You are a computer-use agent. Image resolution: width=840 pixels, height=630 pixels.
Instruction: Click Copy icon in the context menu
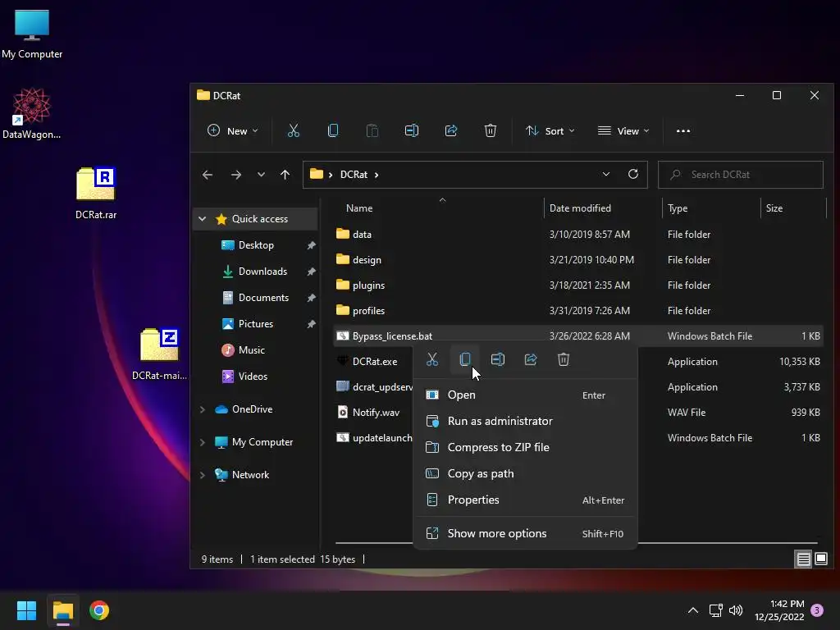point(465,359)
